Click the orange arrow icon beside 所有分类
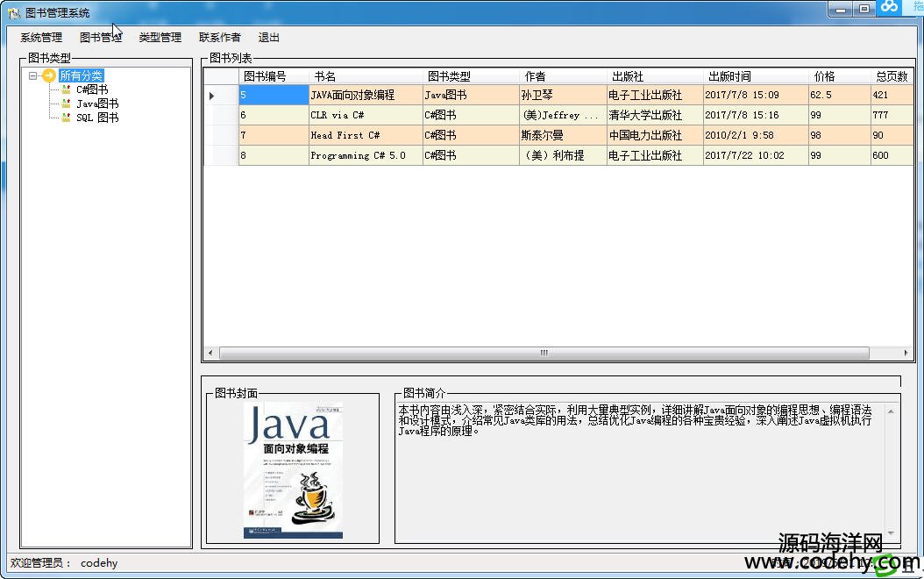The image size is (924, 579). pyautogui.click(x=49, y=75)
